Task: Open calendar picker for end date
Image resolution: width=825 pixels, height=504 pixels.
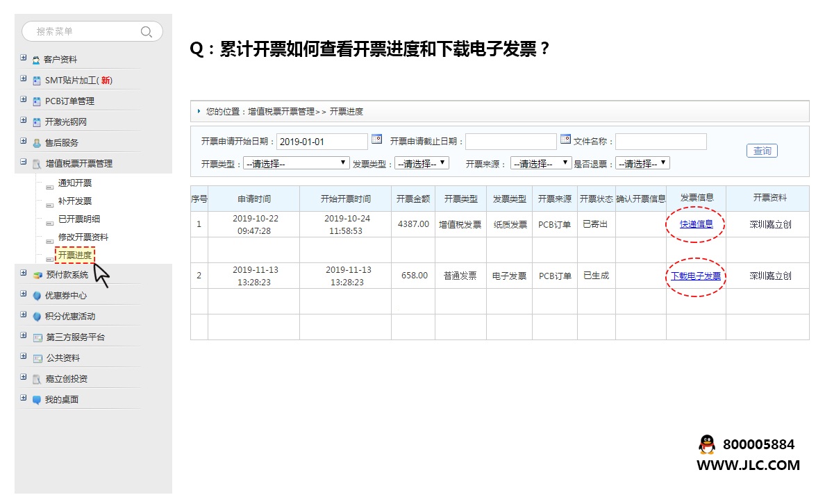Action: [x=565, y=139]
